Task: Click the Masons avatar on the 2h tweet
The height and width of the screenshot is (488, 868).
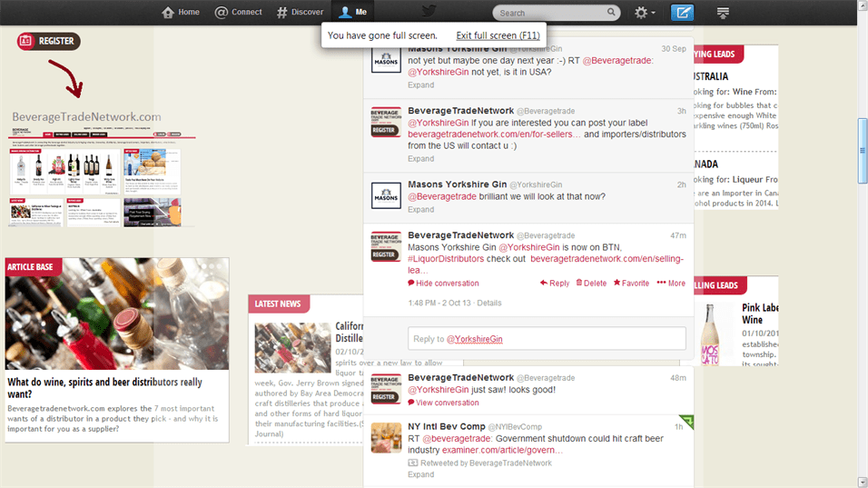Action: pos(386,195)
